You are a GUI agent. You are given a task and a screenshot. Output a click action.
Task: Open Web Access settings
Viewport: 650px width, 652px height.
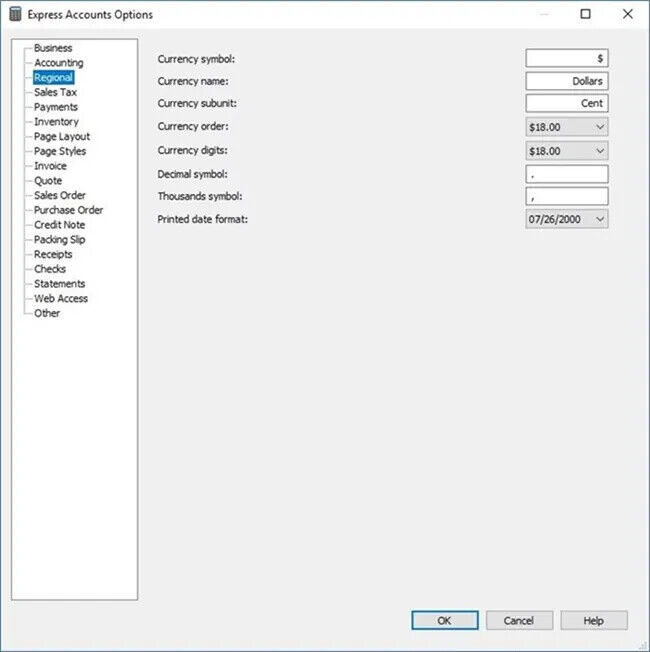point(61,299)
